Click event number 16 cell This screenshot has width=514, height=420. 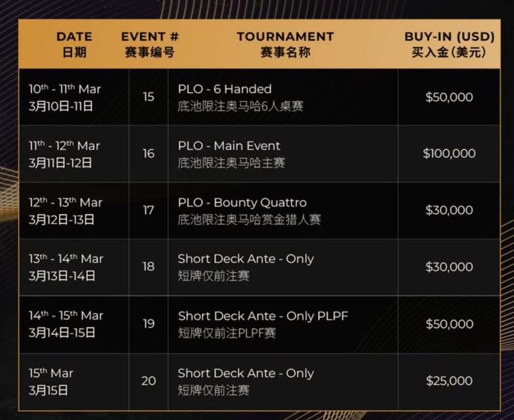pyautogui.click(x=148, y=153)
